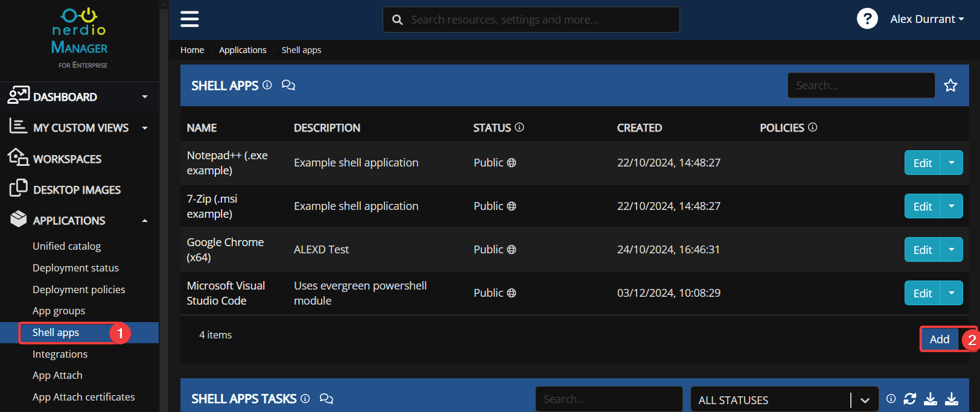Click 'Uses evergreen powershell module' description

360,293
